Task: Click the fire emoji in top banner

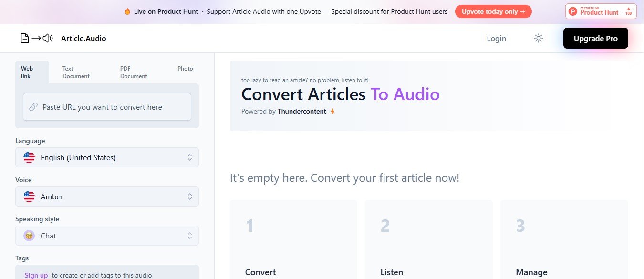Action: click(x=127, y=11)
